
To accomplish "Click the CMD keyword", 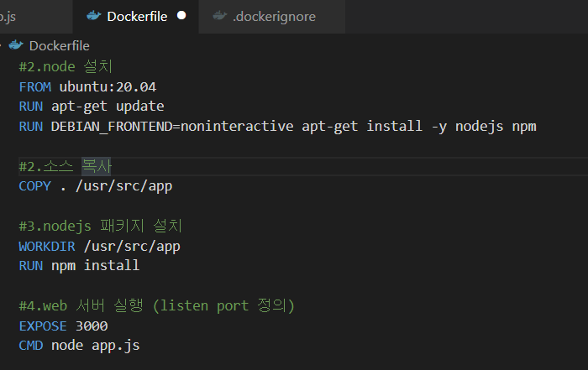I will (31, 346).
